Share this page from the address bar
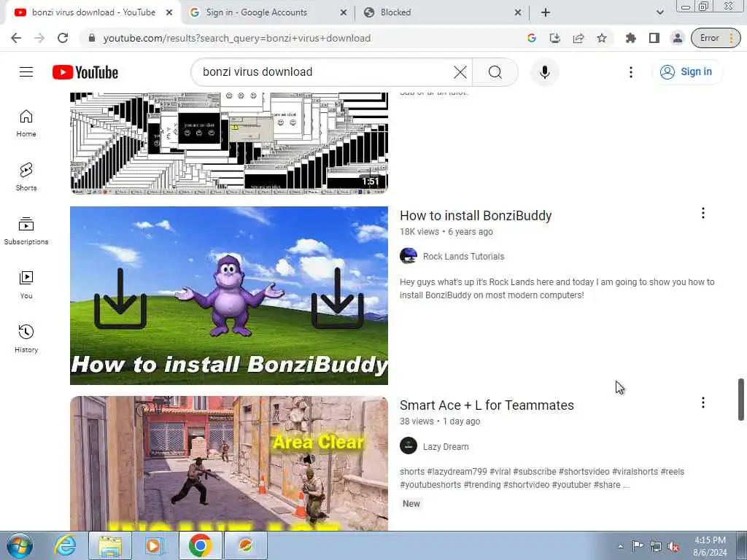747x560 pixels. 578,38
